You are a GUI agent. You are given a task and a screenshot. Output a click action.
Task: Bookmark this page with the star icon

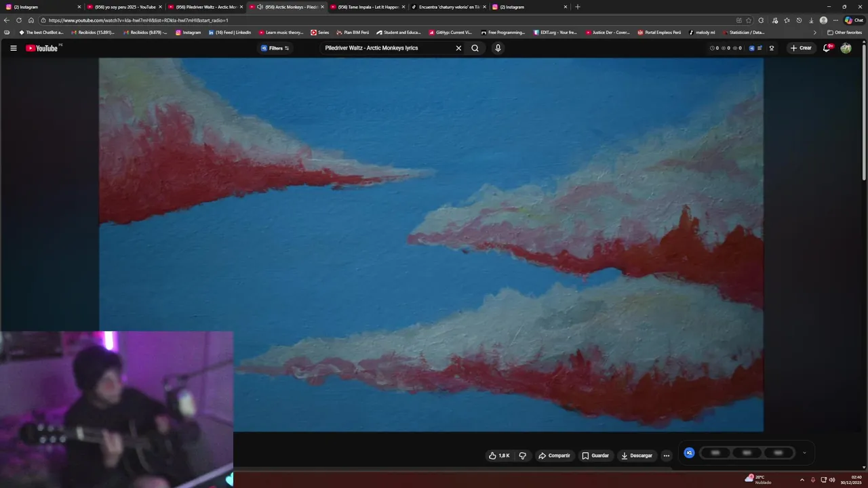pos(749,20)
